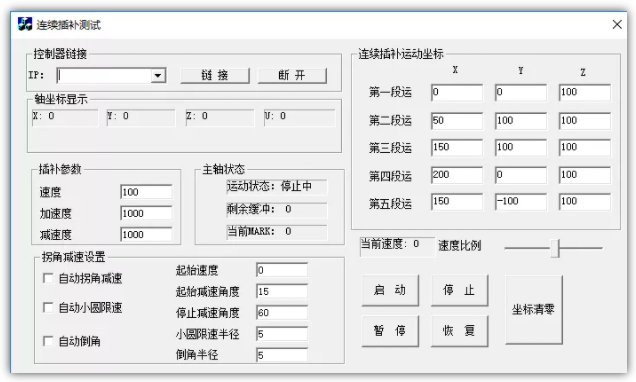Click the 第一段运 X coordinate field
This screenshot has width=636, height=382.
(457, 92)
